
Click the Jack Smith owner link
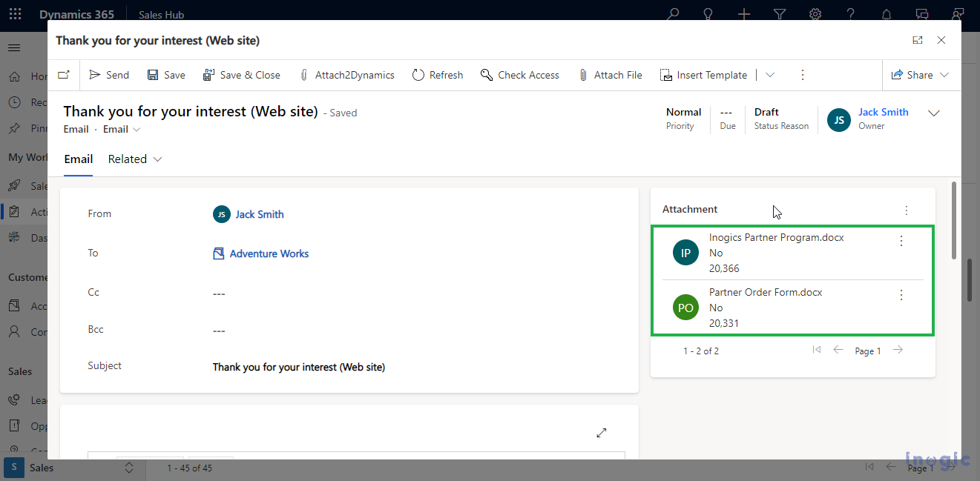(883, 112)
